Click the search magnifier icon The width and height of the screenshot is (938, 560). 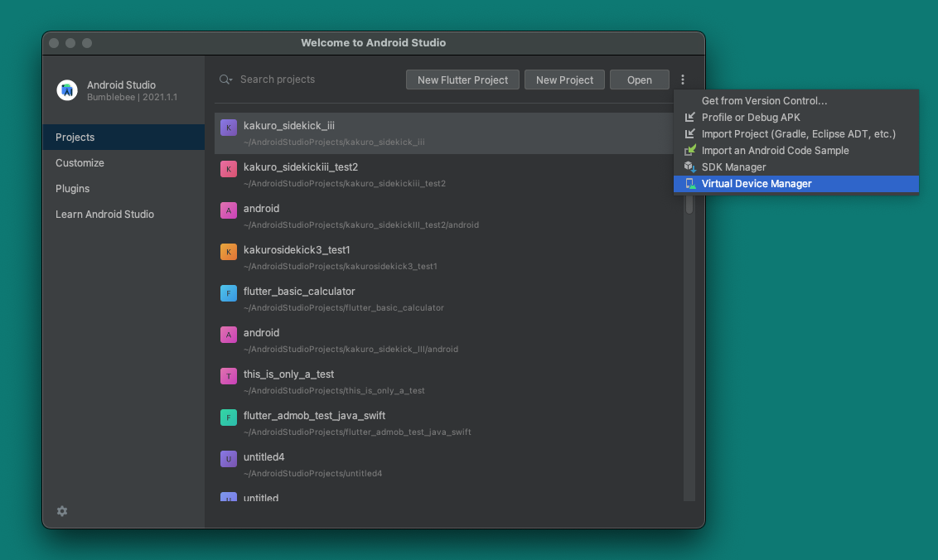[x=225, y=80]
